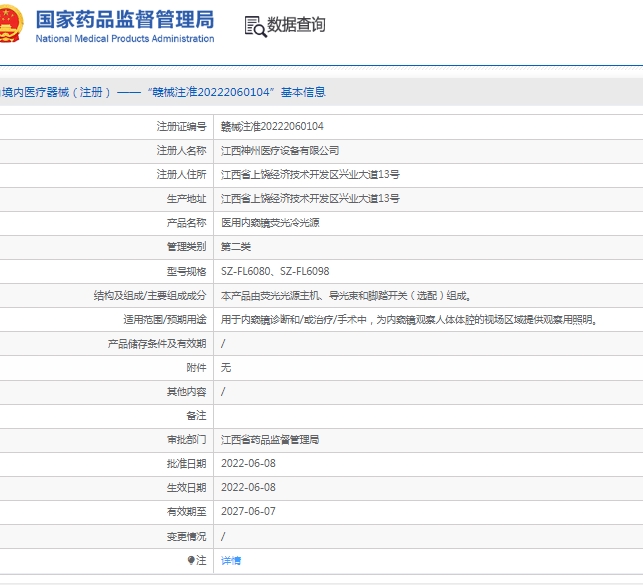Image resolution: width=643 pixels, height=585 pixels.
Task: Click the 适用范围/预期用途 label
Action: 165,320
